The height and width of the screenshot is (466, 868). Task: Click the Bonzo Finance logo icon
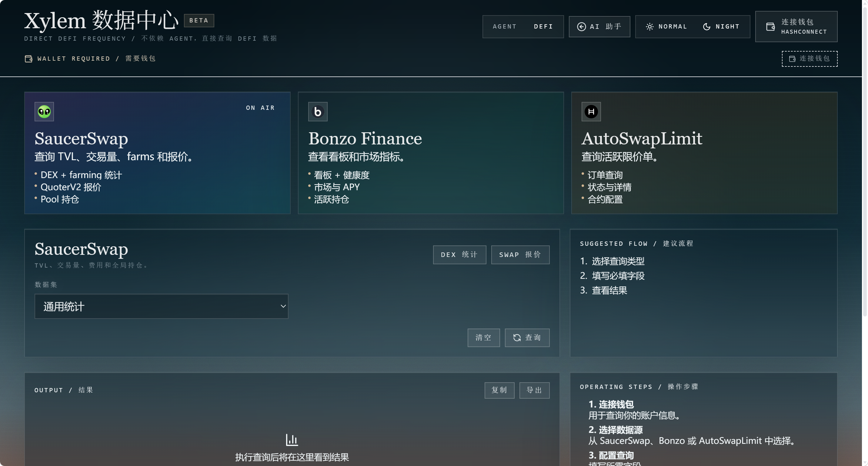(318, 112)
